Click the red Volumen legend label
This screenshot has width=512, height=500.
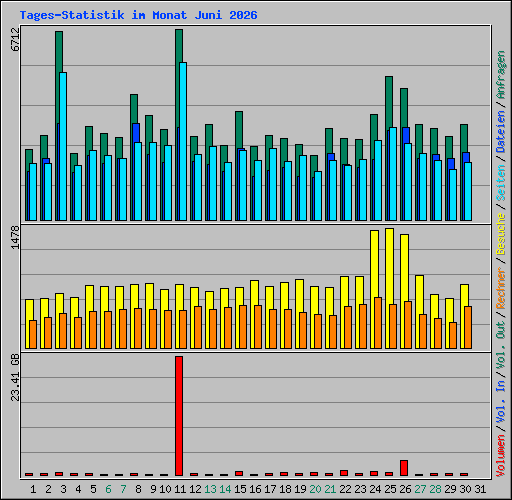click(501, 456)
